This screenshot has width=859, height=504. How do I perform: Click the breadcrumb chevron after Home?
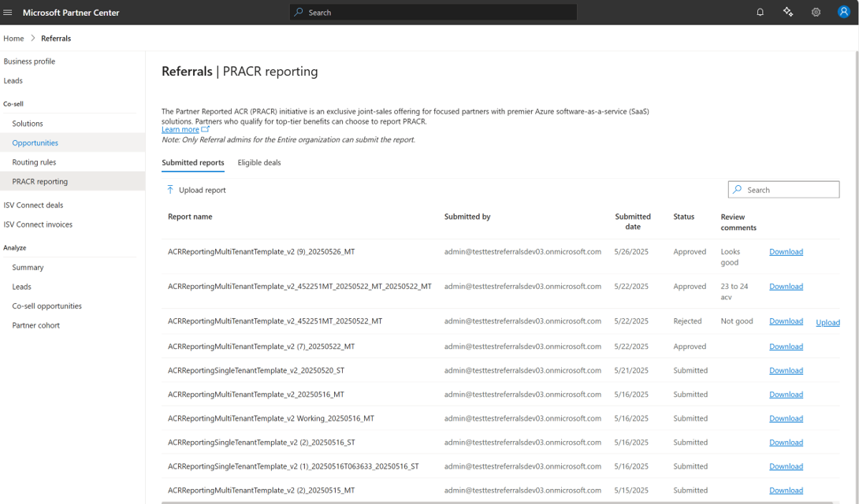[32, 39]
